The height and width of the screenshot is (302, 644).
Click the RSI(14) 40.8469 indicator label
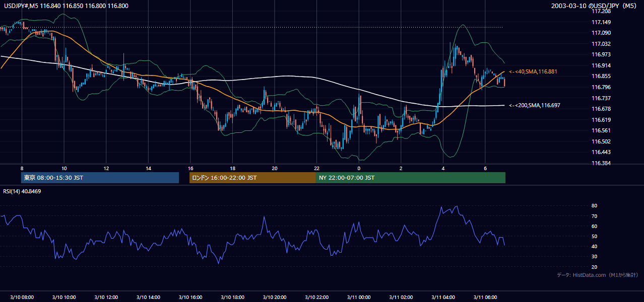(22, 191)
